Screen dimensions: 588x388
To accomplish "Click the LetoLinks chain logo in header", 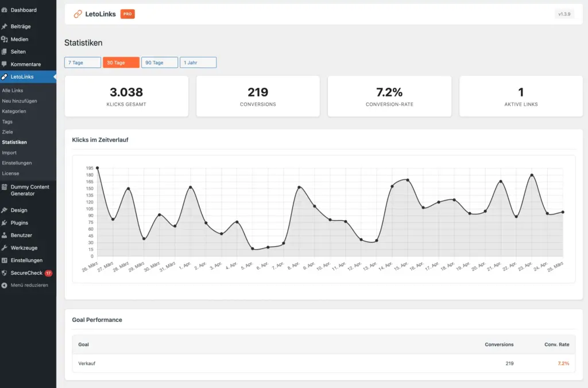I will click(78, 14).
